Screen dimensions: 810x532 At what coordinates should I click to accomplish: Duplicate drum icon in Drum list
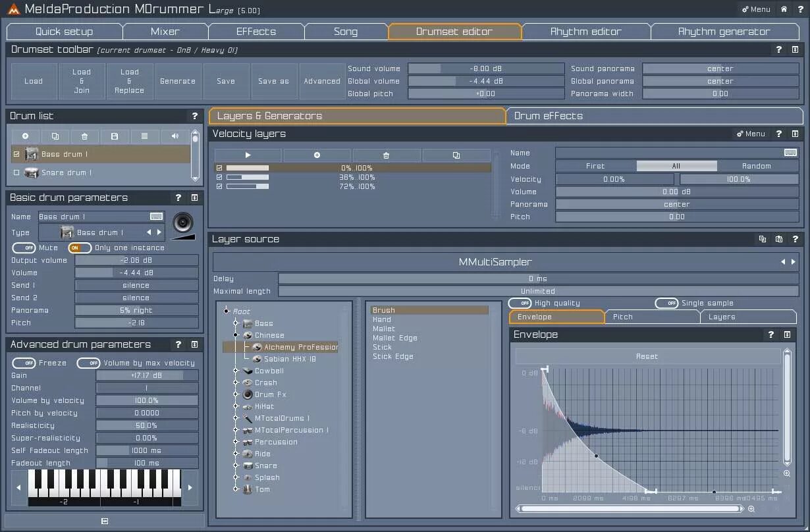(55, 136)
